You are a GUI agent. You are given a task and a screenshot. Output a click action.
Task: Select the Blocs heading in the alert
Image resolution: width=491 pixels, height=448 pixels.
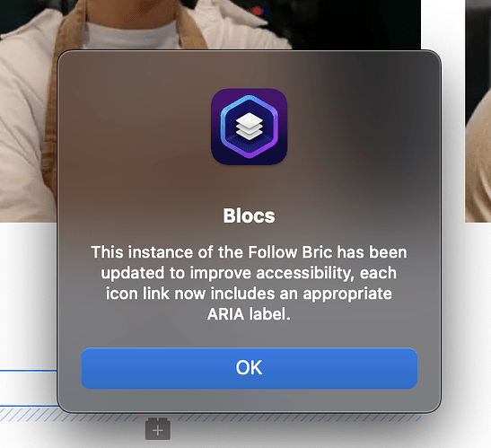coord(249,215)
